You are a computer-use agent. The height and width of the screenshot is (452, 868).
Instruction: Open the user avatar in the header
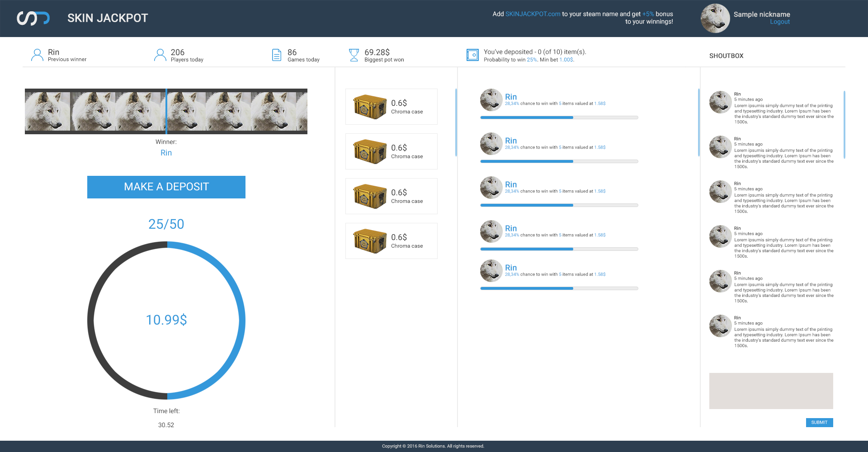pyautogui.click(x=715, y=18)
